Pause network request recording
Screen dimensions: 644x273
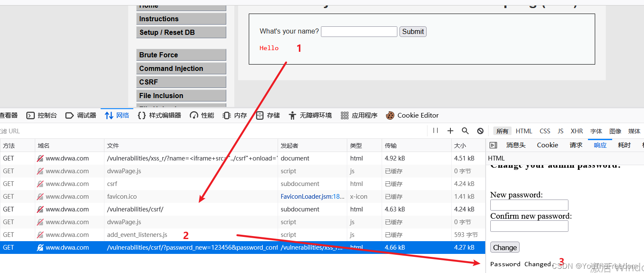click(436, 131)
